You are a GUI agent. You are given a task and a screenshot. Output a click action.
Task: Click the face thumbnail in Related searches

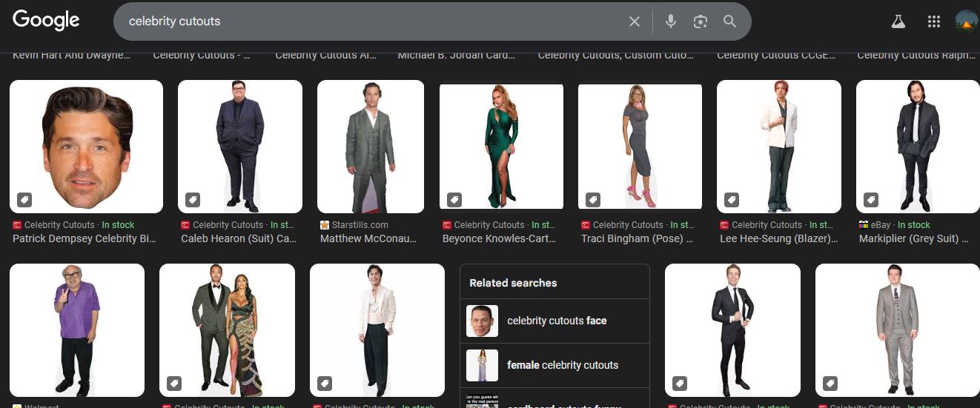pos(482,321)
